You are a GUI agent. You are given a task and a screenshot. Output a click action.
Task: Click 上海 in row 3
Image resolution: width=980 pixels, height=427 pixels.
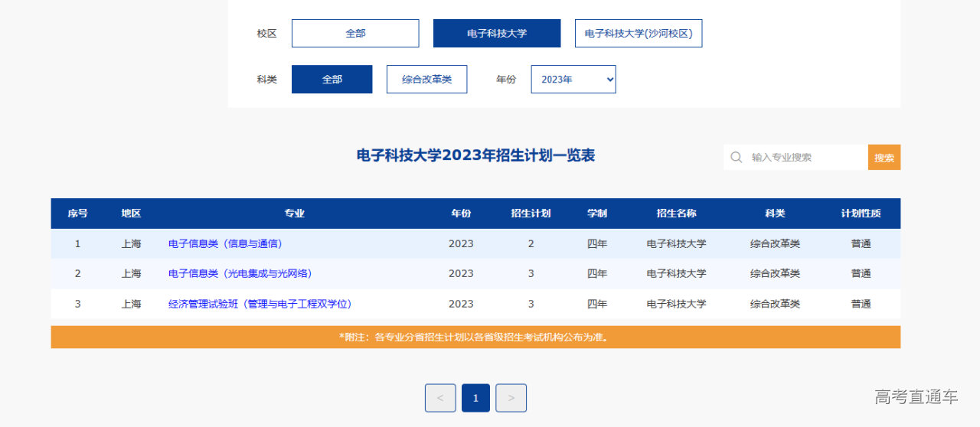pos(131,304)
